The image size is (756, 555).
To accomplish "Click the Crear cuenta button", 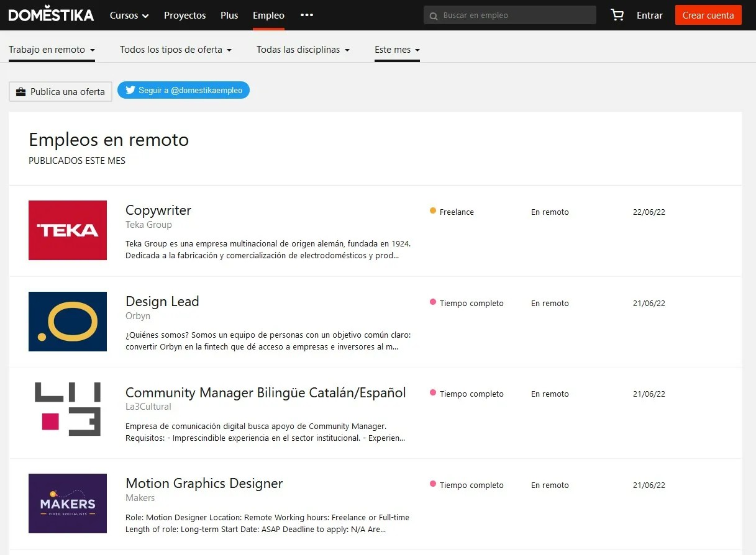I will point(708,16).
